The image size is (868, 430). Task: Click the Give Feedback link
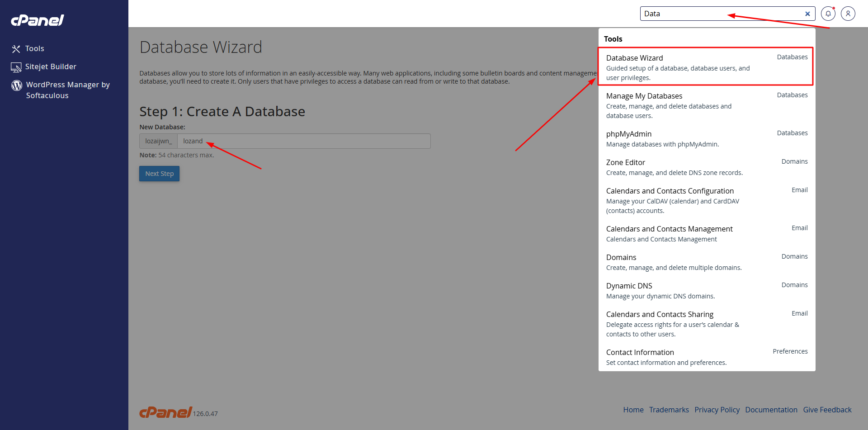pos(827,410)
